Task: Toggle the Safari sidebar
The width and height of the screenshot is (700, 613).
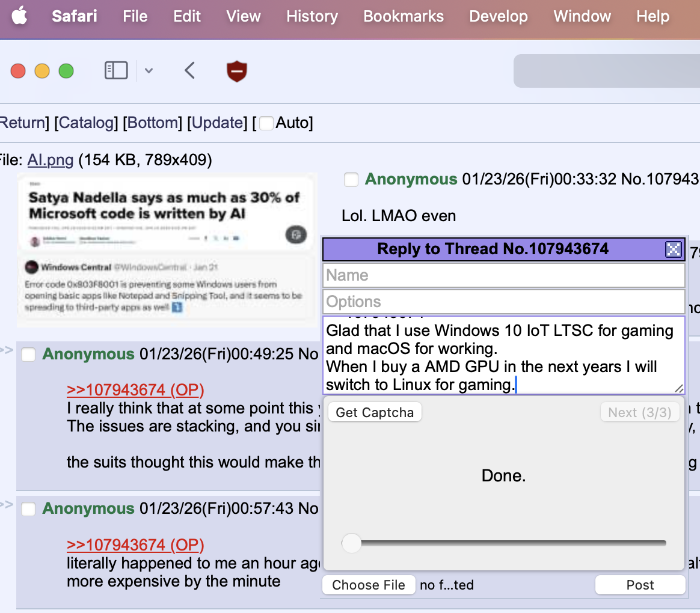Action: 116,70
